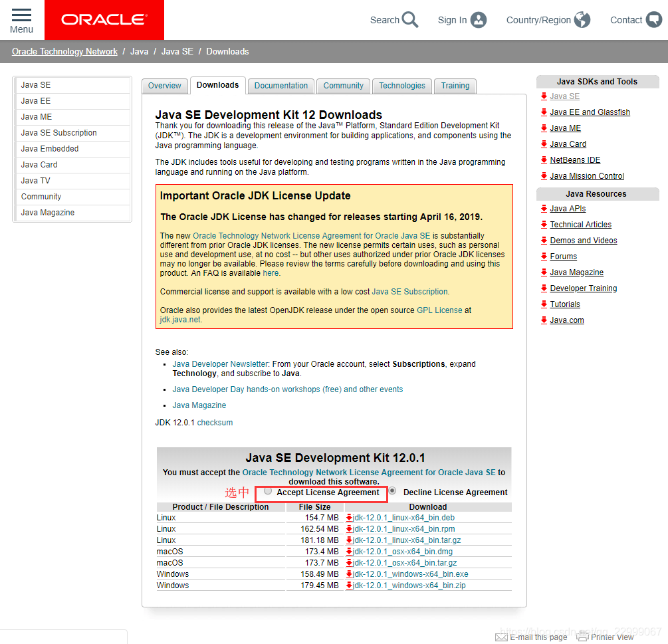Open the JDK 12.0.1 checksum link
668x644 pixels.
point(215,423)
